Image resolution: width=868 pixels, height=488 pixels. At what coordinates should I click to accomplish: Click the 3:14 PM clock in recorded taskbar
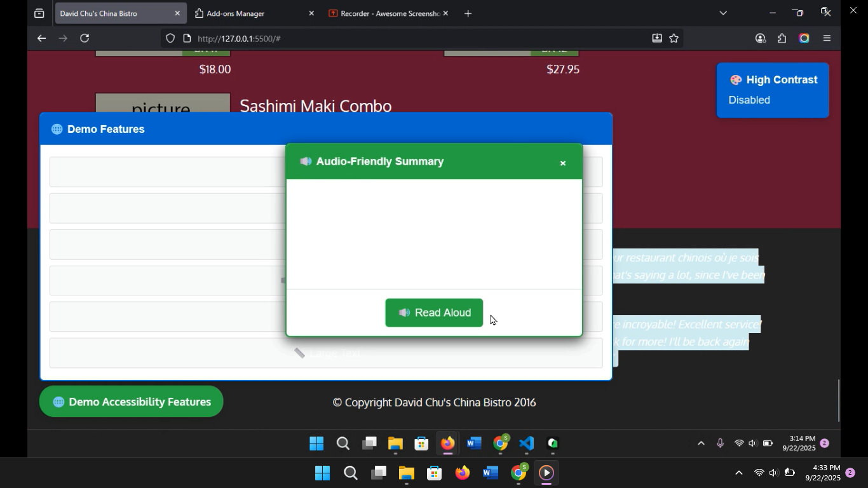pyautogui.click(x=799, y=444)
